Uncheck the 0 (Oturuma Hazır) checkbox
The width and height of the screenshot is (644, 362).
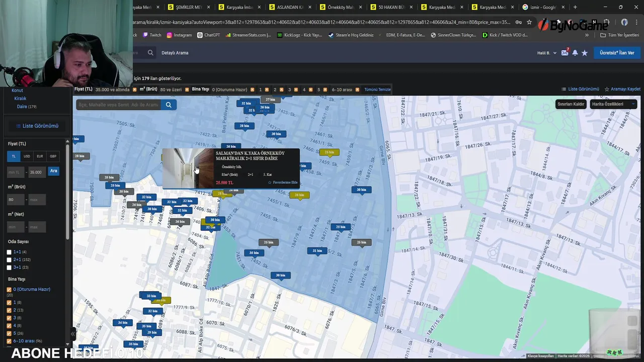[x=9, y=290]
